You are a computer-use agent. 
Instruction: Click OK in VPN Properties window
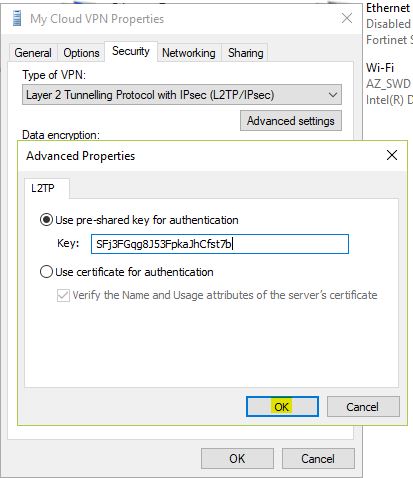[x=237, y=459]
